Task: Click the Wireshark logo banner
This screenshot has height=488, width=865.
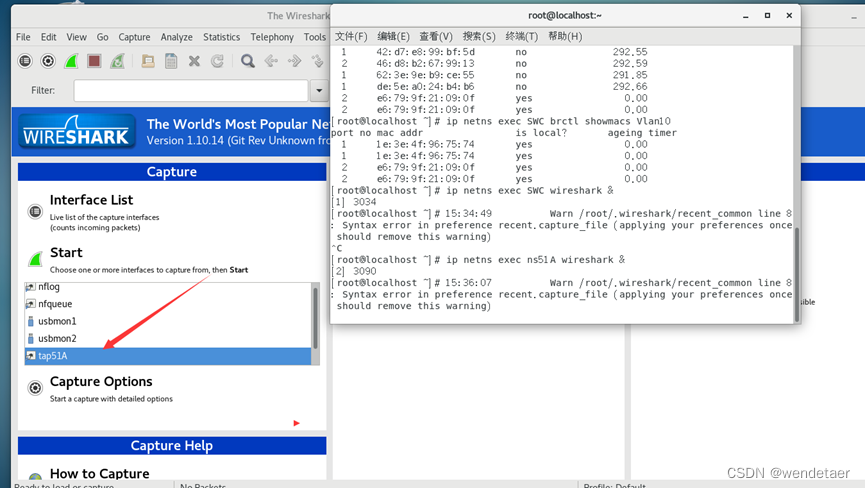Action: point(77,131)
